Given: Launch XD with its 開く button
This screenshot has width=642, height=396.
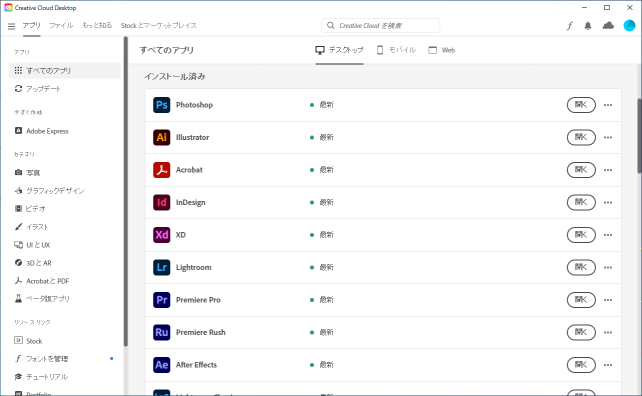Looking at the screenshot, I should [581, 235].
